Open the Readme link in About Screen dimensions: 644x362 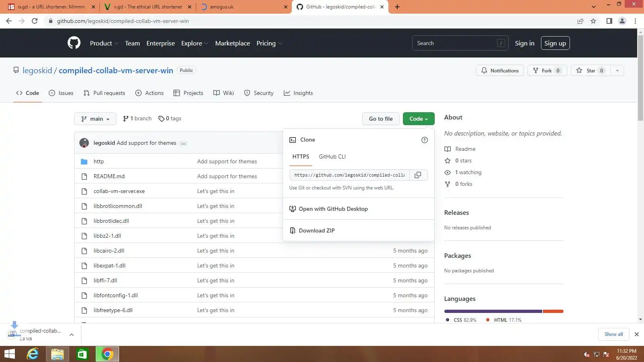(x=460, y=149)
